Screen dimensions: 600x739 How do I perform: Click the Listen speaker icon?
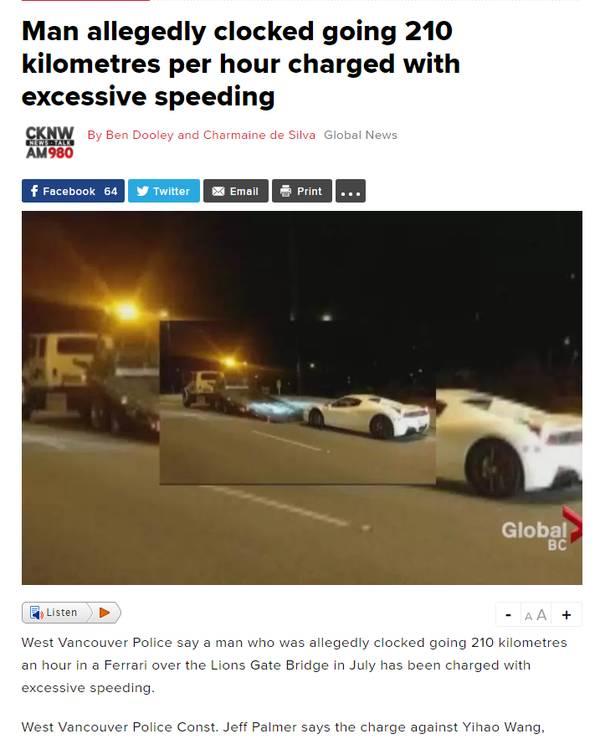point(36,613)
